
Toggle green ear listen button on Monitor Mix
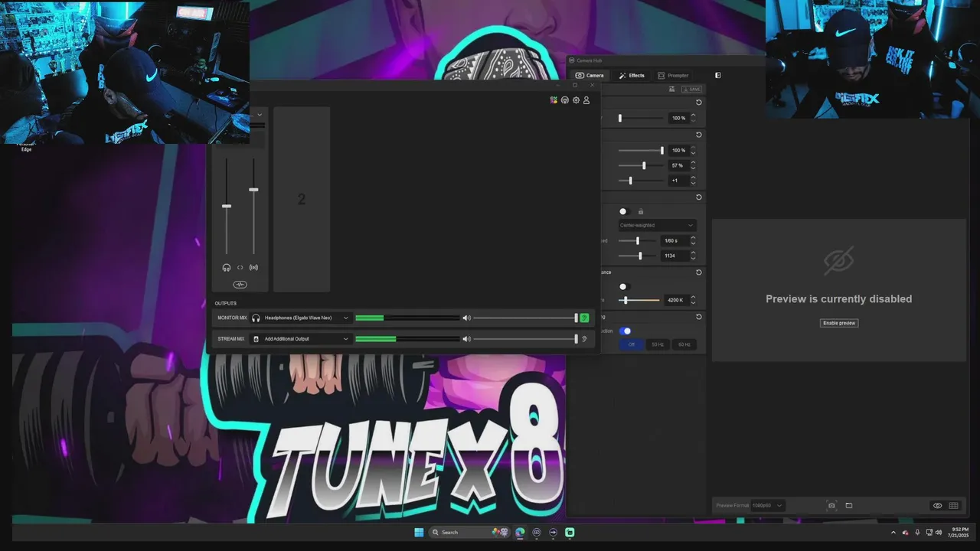pyautogui.click(x=585, y=318)
